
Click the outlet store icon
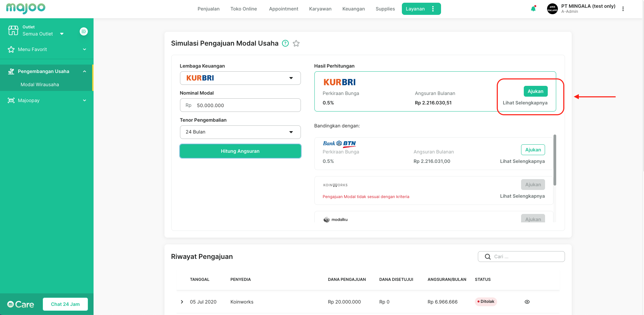[x=13, y=30]
